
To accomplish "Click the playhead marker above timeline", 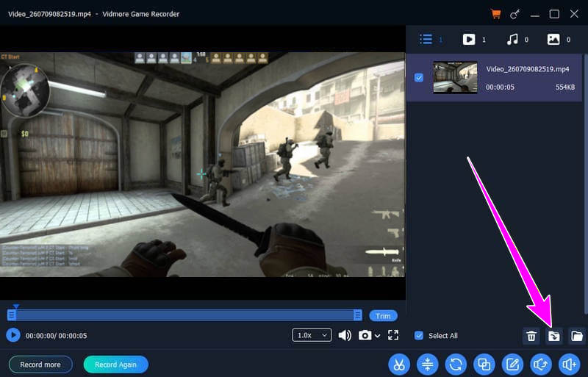I will point(15,306).
